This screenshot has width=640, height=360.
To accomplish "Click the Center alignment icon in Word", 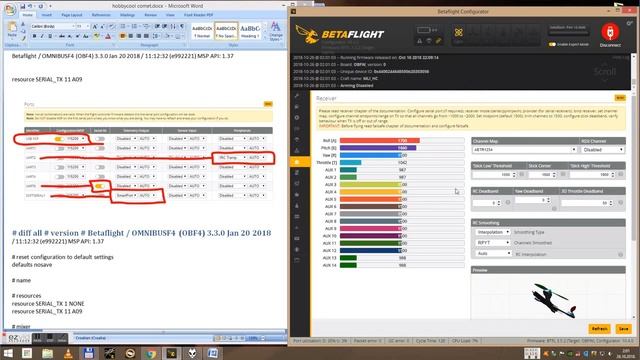I will [x=131, y=36].
